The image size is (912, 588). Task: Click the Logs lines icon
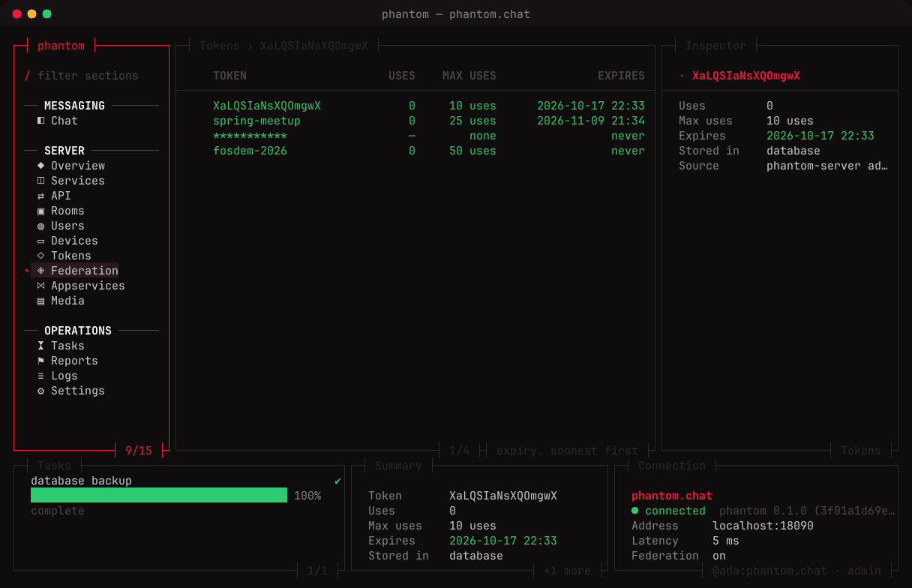[40, 376]
